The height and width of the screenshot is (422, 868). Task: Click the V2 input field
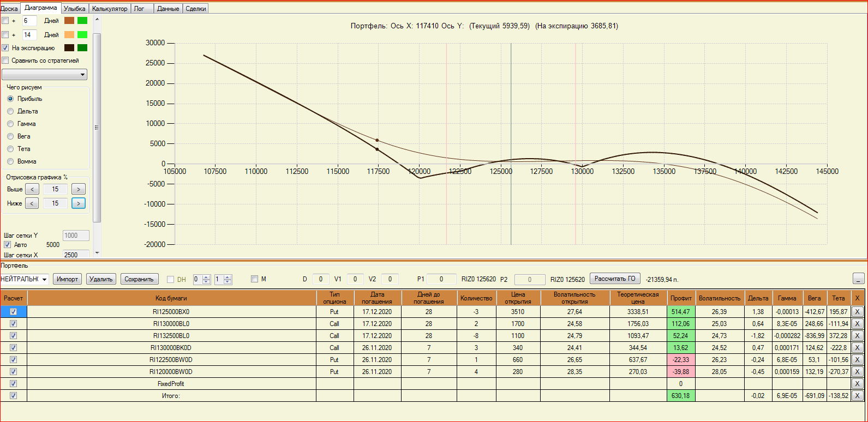pyautogui.click(x=390, y=279)
